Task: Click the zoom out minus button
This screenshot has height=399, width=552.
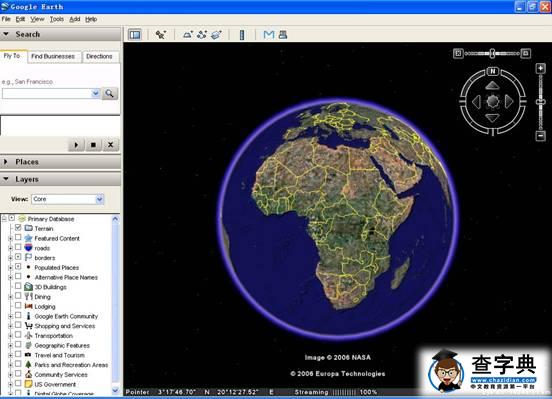Action: [540, 136]
